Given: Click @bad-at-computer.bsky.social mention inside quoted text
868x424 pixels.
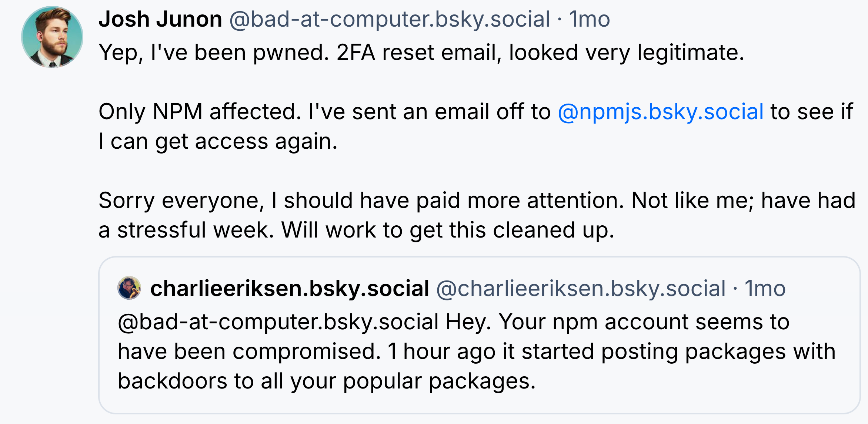Looking at the screenshot, I should pyautogui.click(x=278, y=322).
